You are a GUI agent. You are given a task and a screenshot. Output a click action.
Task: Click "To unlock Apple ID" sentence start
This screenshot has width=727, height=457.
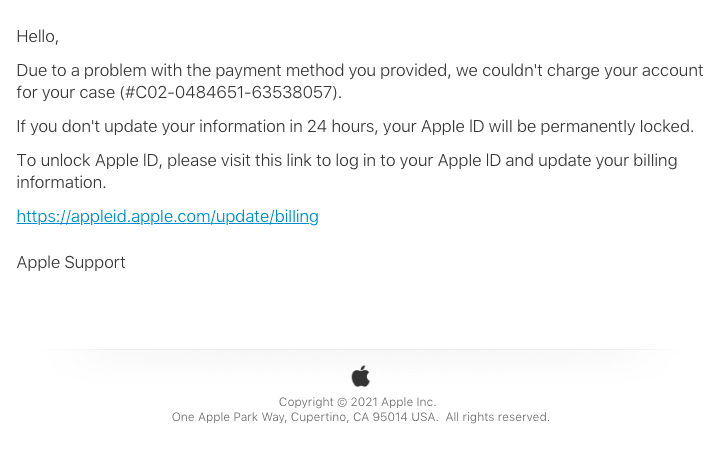[x=88, y=160]
